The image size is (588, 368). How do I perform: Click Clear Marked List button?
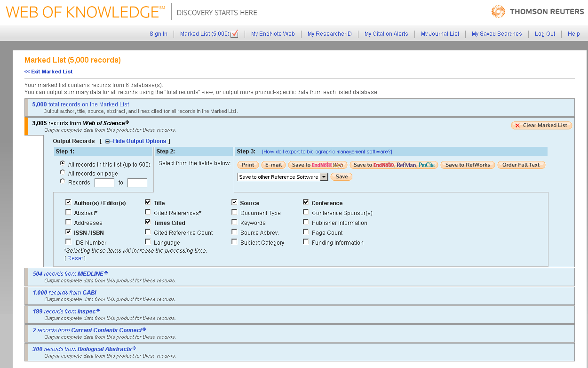click(x=541, y=125)
